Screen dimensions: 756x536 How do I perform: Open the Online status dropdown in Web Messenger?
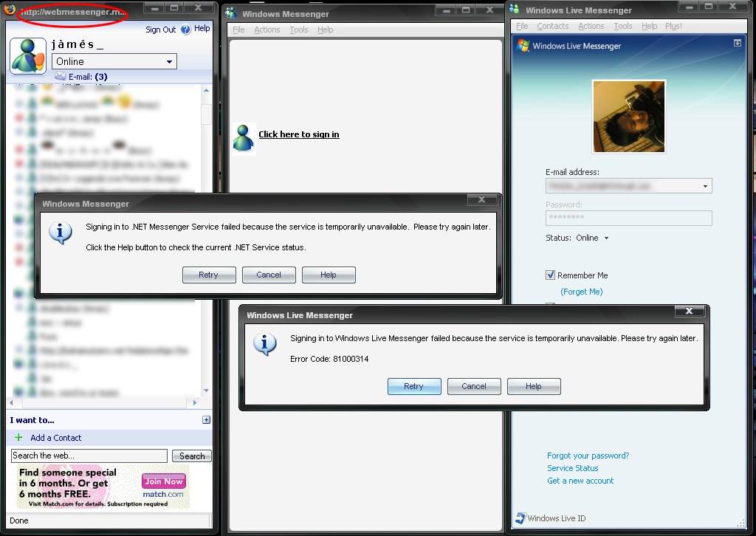[169, 62]
